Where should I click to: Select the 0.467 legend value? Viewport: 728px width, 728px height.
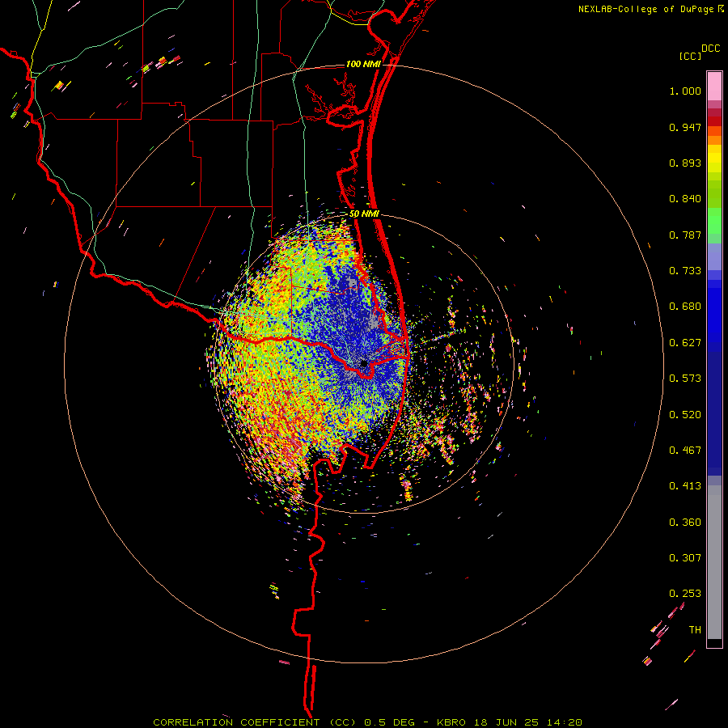685,451
